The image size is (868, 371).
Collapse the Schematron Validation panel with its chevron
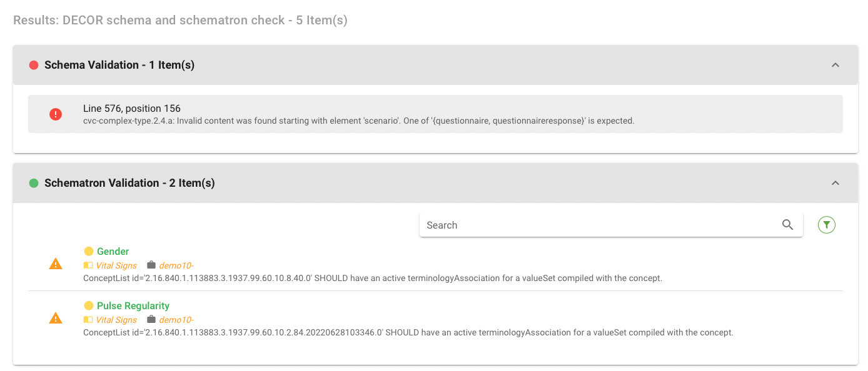[835, 183]
